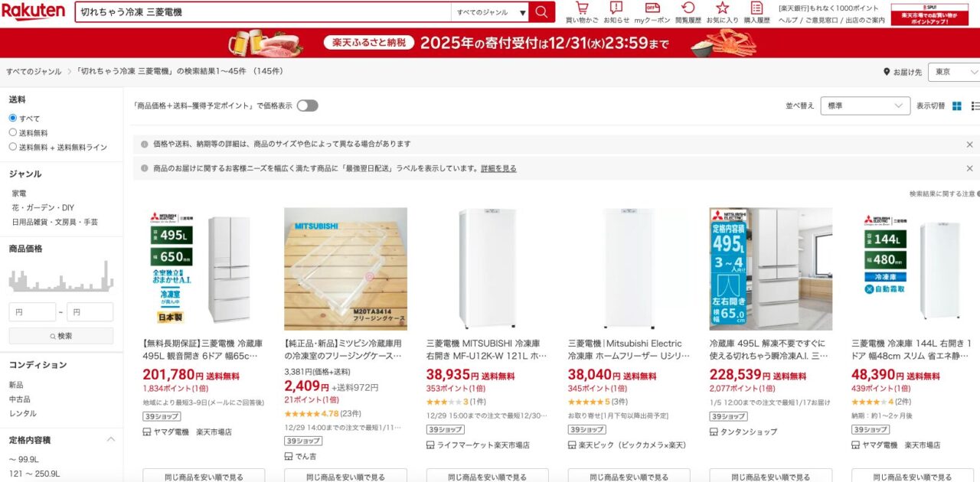This screenshot has height=482, width=980.
Task: Click the red search magnifier button
Action: pyautogui.click(x=541, y=12)
